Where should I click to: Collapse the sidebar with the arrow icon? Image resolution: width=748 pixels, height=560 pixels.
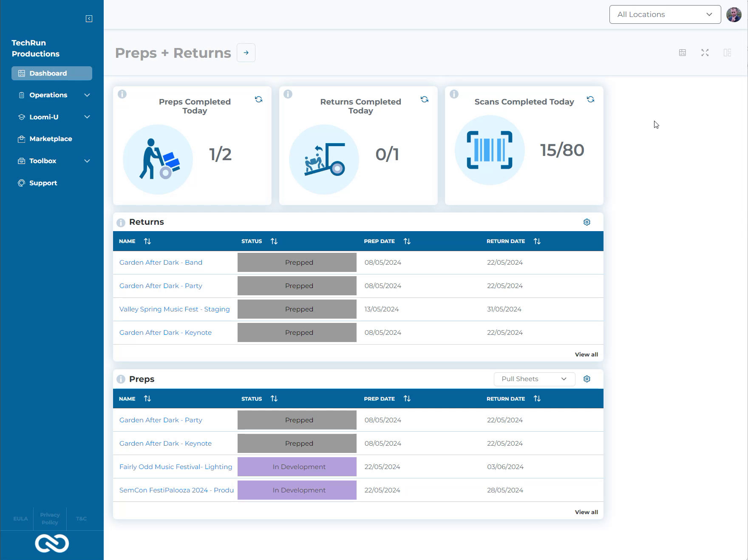[x=89, y=19]
